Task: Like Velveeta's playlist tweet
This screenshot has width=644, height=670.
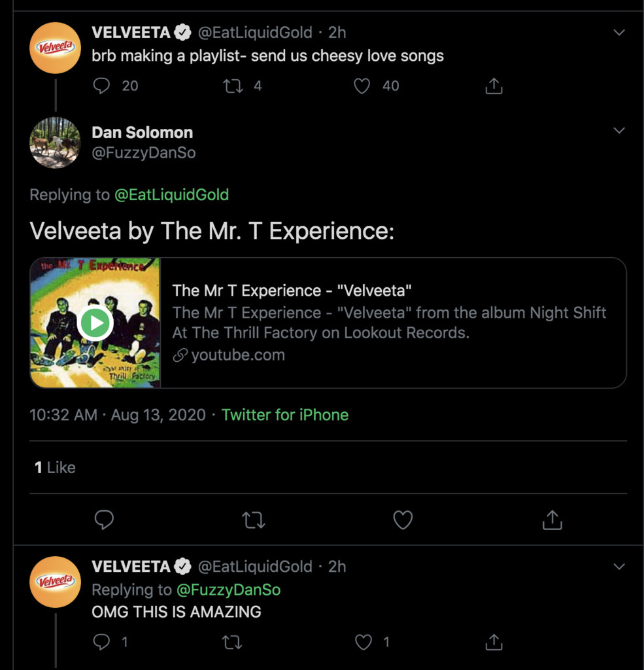Action: point(362,86)
